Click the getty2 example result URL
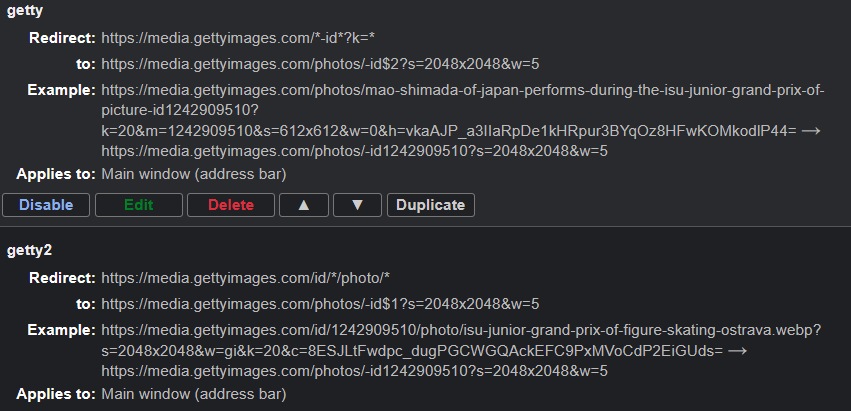 (354, 371)
